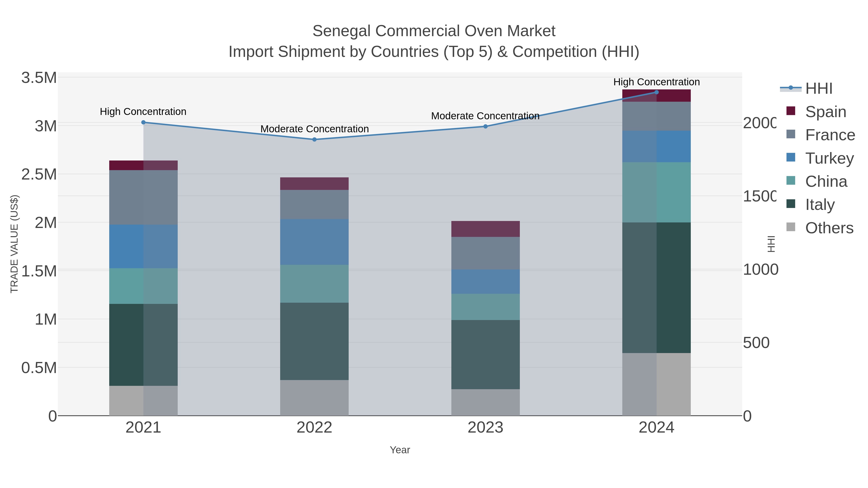Click the 2.5M y-axis tick label

(39, 174)
